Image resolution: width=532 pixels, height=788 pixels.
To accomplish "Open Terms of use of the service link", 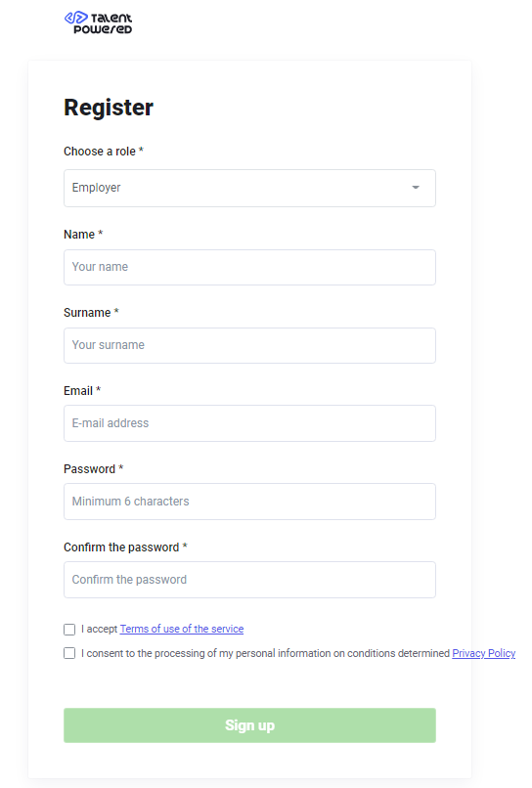I will 182,629.
